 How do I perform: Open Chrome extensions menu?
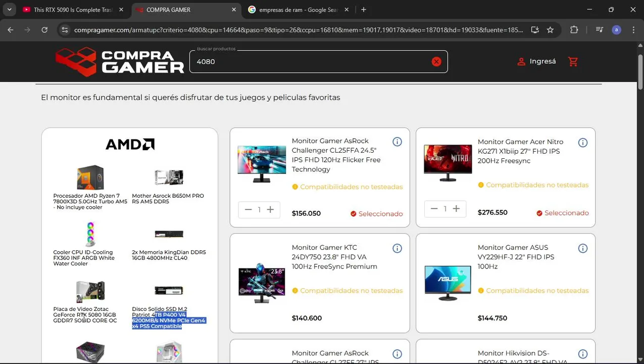coord(574,30)
